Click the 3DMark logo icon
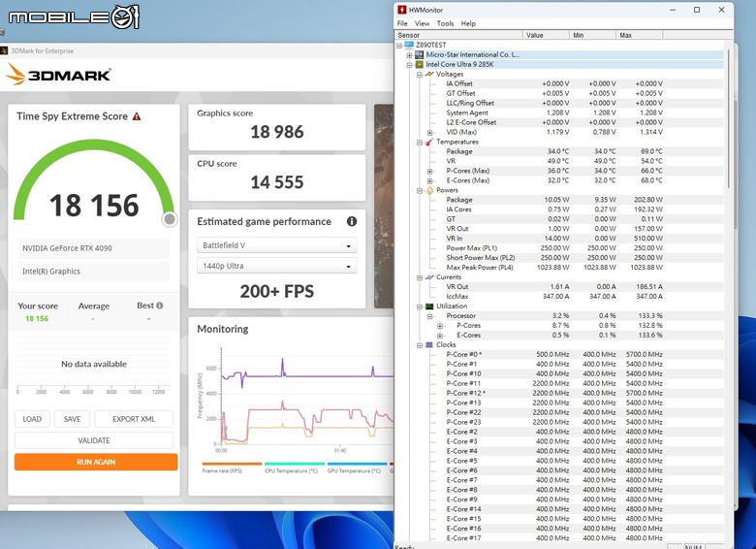This screenshot has height=549, width=756. [15, 75]
